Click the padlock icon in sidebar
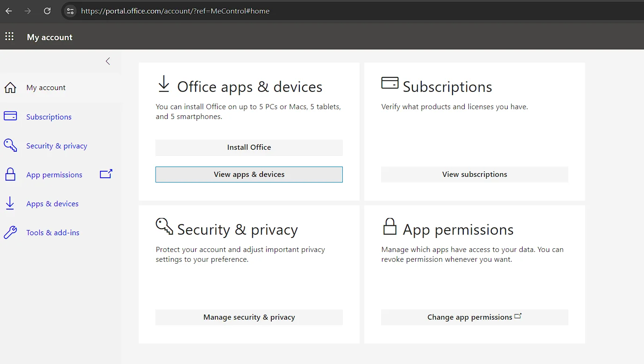The width and height of the screenshot is (644, 364). (x=10, y=175)
